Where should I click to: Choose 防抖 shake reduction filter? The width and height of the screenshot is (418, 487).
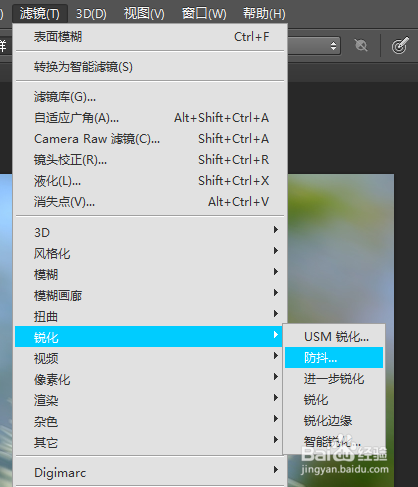334,358
